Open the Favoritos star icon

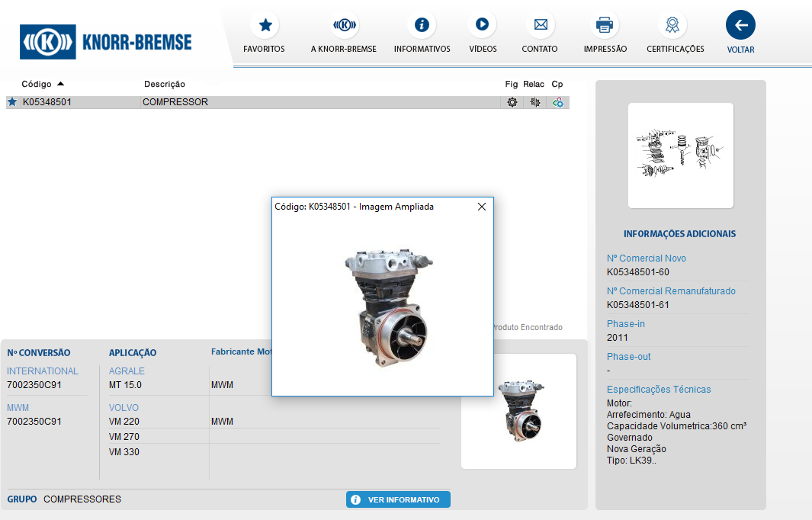[265, 25]
